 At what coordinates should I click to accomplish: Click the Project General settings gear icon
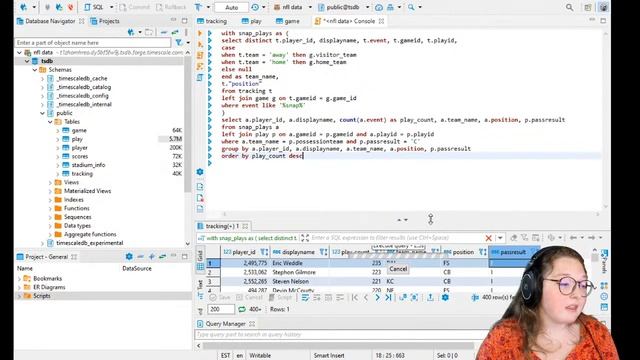tap(129, 256)
